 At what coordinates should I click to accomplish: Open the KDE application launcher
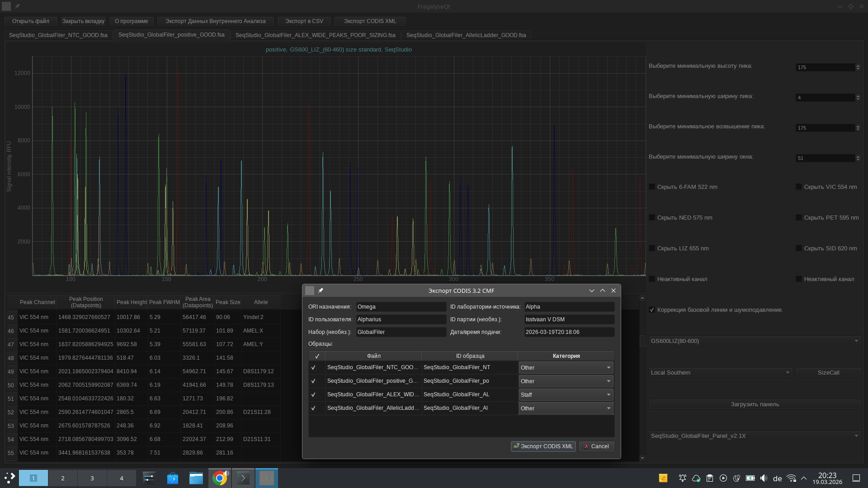point(9,478)
